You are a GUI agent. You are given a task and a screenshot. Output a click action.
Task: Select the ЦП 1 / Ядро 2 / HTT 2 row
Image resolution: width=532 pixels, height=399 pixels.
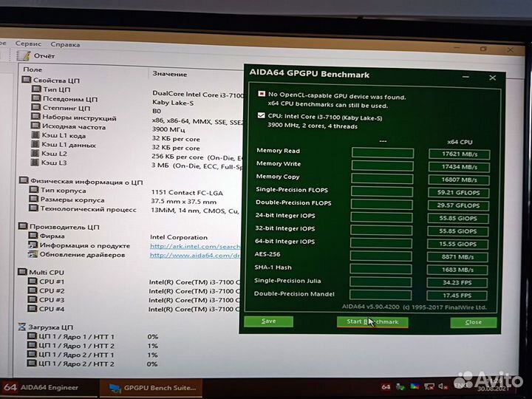(71, 364)
